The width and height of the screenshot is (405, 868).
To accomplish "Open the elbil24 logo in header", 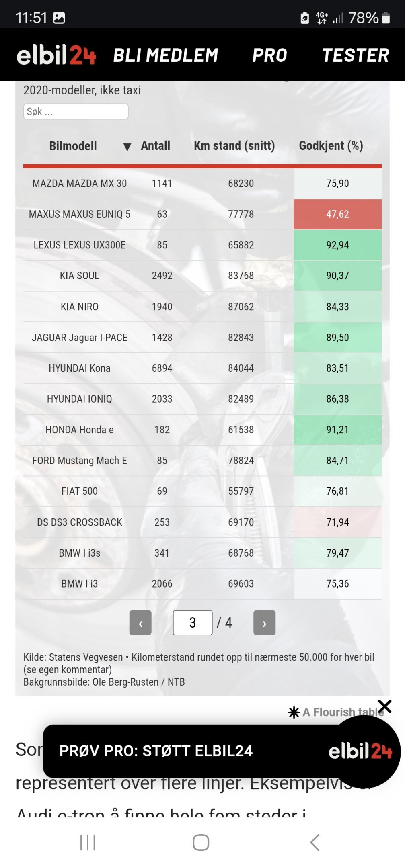I will click(x=56, y=55).
